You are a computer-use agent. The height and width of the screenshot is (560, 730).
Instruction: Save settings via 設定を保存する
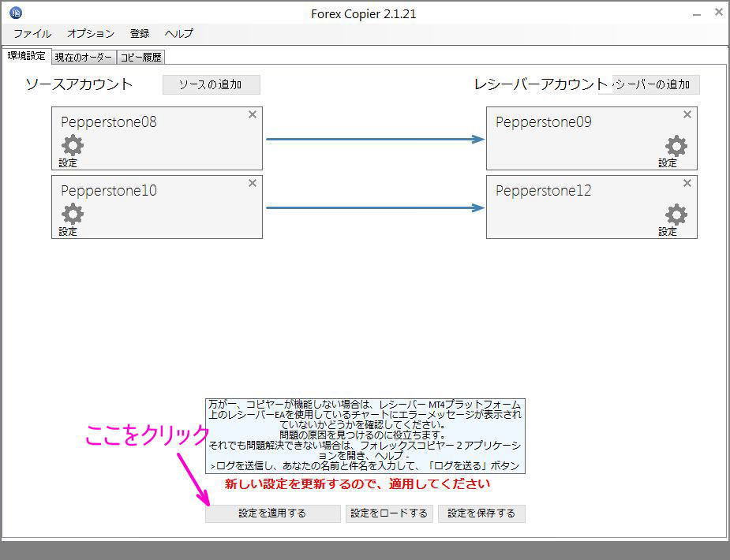[483, 513]
